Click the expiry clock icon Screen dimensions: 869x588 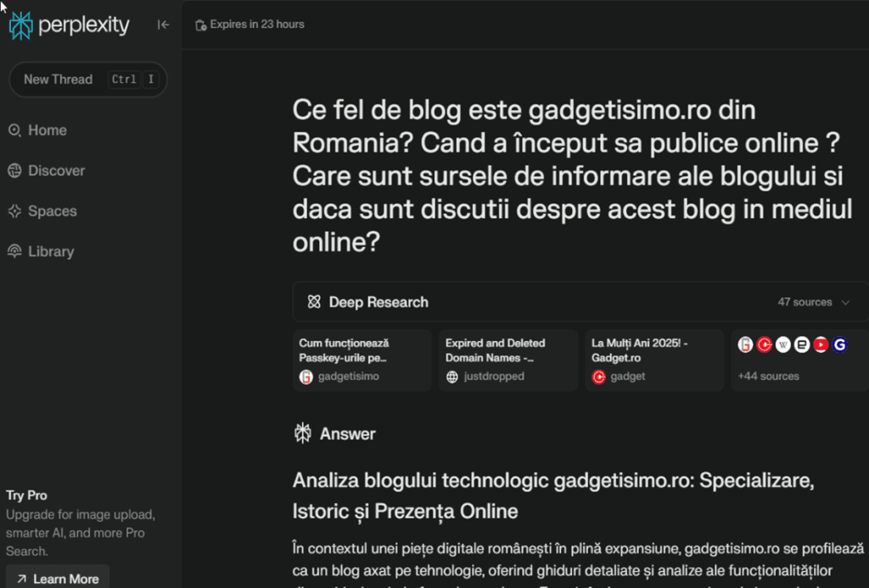point(200,25)
